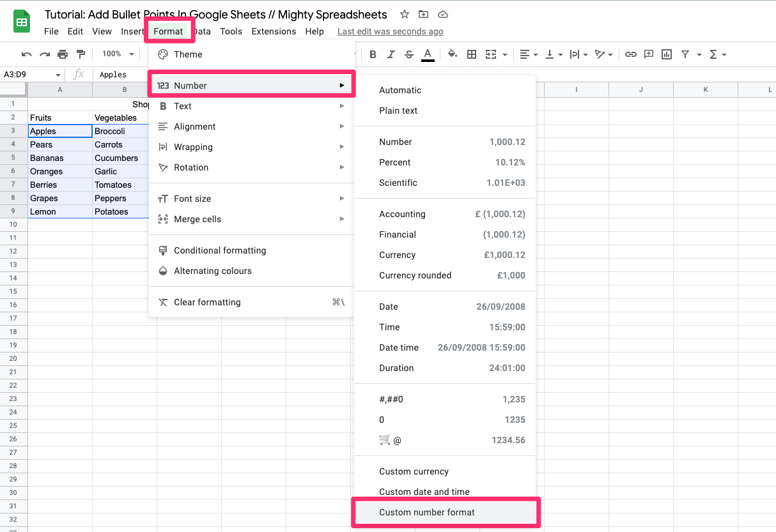The width and height of the screenshot is (776, 532).
Task: Select the Duration 24:01:00 format
Action: click(x=446, y=368)
